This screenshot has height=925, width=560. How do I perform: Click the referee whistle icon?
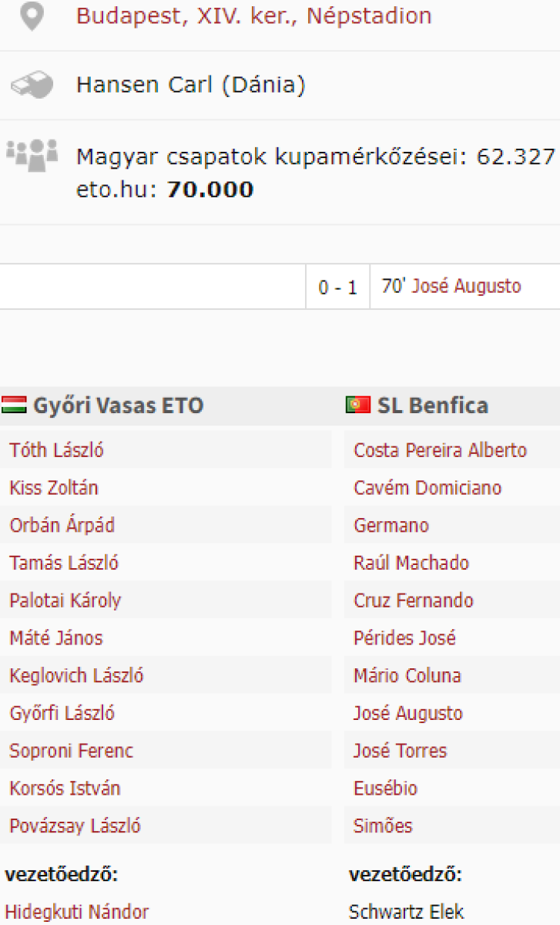click(32, 85)
